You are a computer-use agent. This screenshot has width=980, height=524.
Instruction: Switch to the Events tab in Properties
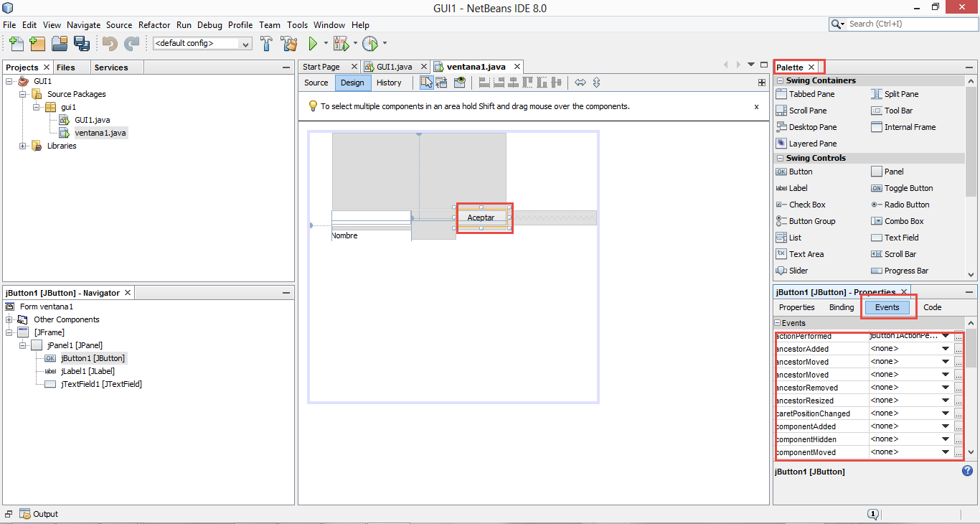point(887,307)
